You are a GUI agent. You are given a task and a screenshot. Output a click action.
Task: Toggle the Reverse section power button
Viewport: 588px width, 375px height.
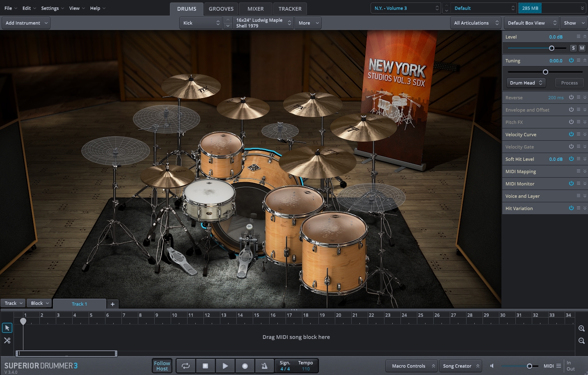571,97
